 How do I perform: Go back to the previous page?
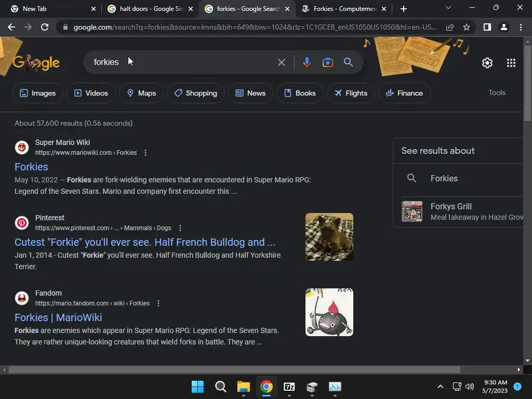11,27
